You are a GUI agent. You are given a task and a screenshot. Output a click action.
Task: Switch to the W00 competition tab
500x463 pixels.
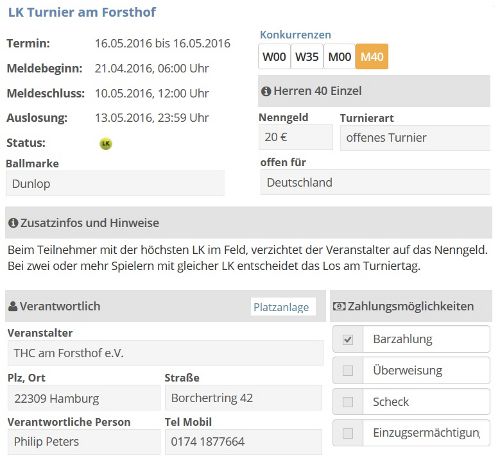point(274,56)
